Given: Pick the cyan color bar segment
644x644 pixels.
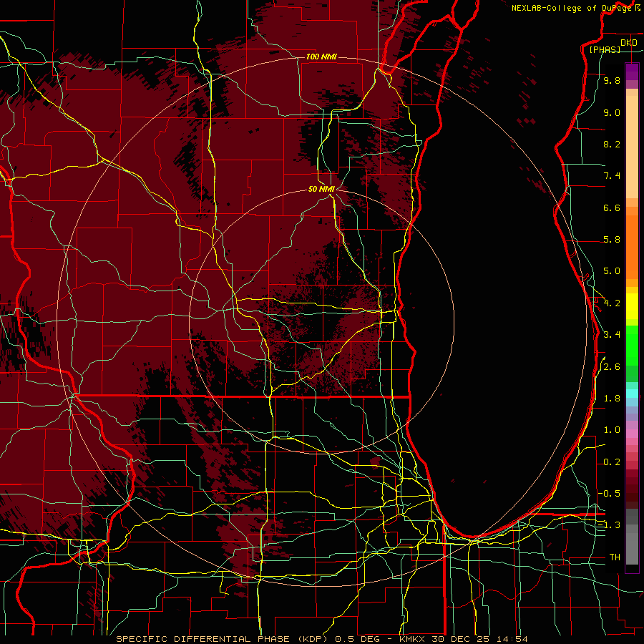Looking at the screenshot, I should pyautogui.click(x=632, y=394).
